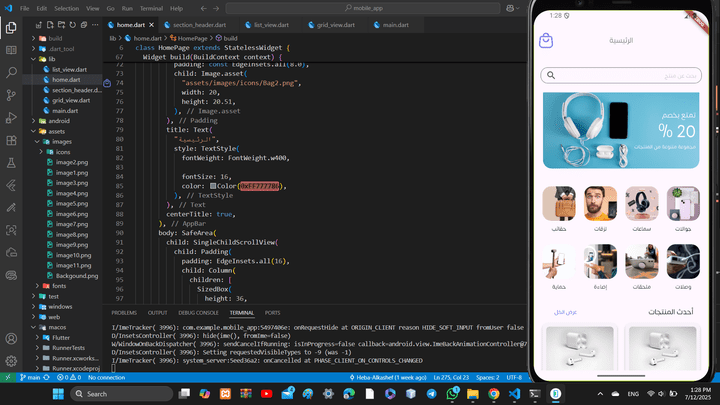
Task: Open grid_view.dart from the explorer tree
Action: (71, 100)
